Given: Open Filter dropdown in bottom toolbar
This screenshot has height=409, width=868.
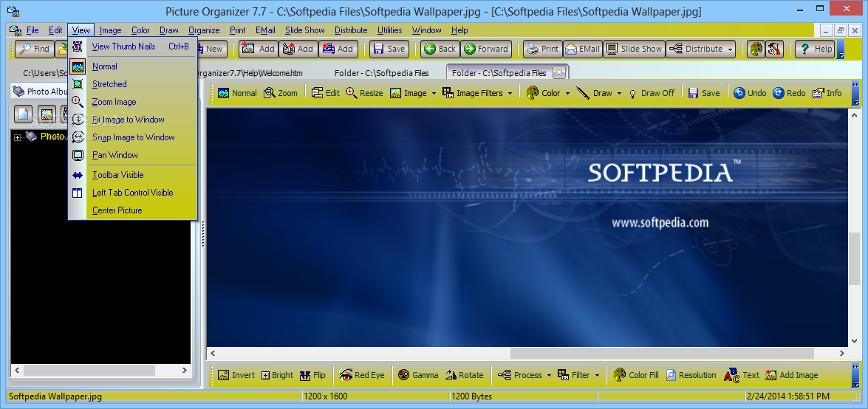Looking at the screenshot, I should click(x=598, y=375).
